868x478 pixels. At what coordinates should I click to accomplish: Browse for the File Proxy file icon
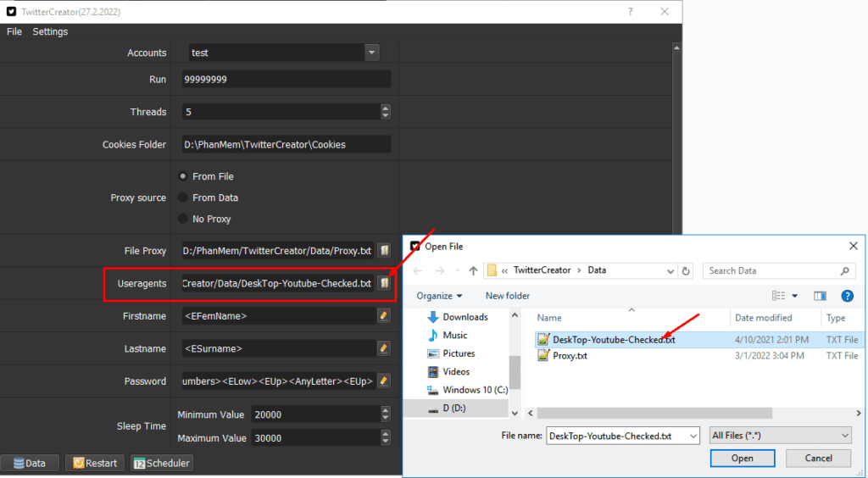pyautogui.click(x=384, y=251)
